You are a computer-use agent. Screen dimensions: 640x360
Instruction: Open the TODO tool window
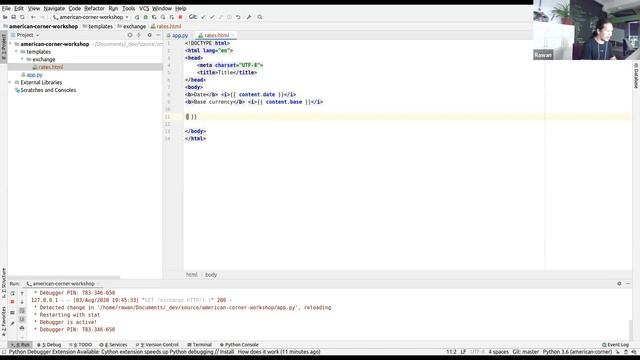pyautogui.click(x=80, y=345)
